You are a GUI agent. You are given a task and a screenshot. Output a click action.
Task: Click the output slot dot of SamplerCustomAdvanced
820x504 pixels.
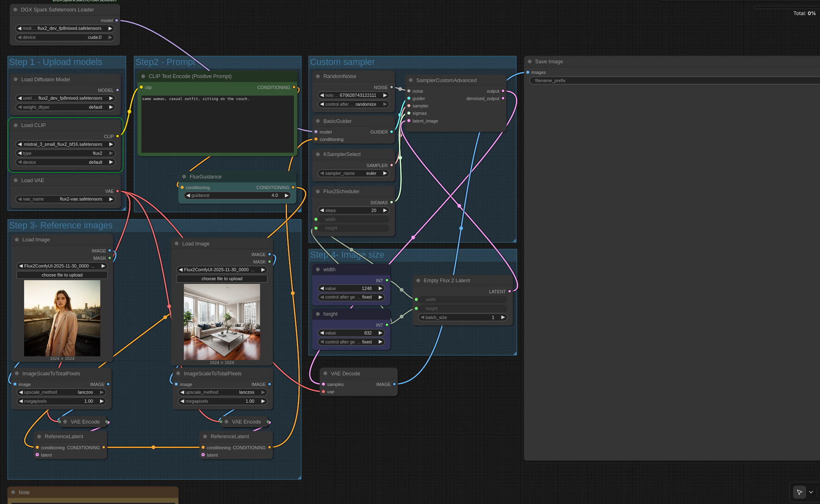pos(503,91)
